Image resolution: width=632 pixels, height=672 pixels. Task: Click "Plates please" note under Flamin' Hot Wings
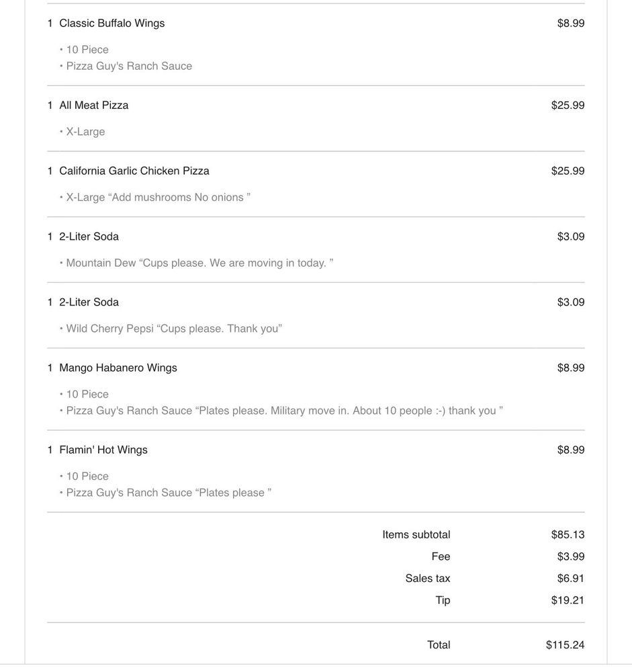tap(234, 493)
